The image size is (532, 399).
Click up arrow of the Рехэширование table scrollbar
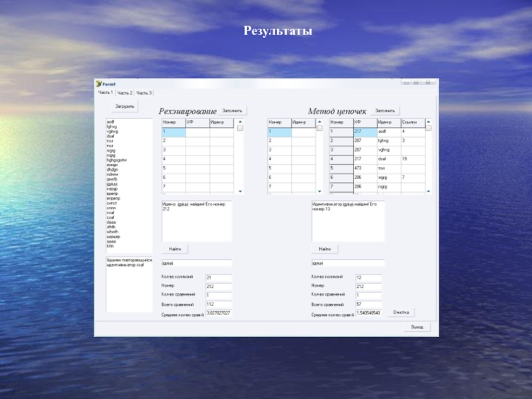tap(240, 122)
